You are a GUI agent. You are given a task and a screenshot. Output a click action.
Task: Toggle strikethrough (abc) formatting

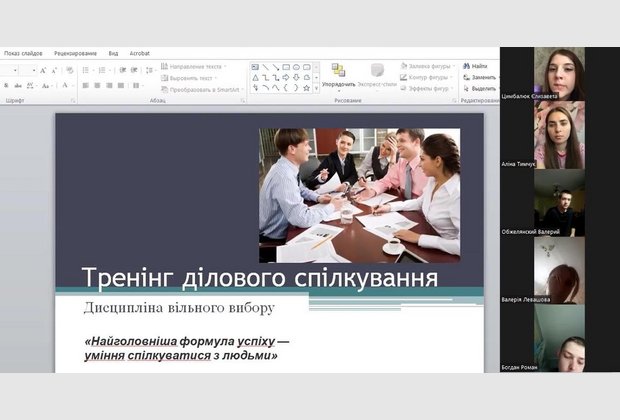(x=18, y=85)
